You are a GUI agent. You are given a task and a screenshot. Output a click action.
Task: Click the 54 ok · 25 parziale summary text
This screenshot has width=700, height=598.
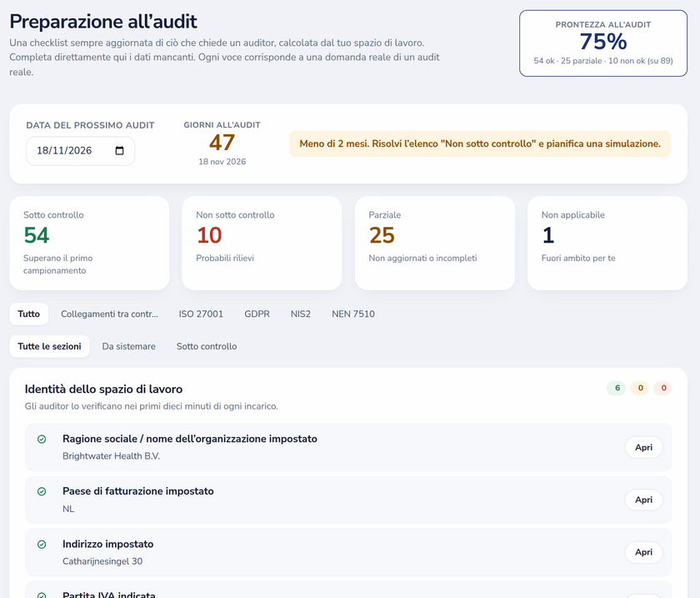tap(603, 61)
